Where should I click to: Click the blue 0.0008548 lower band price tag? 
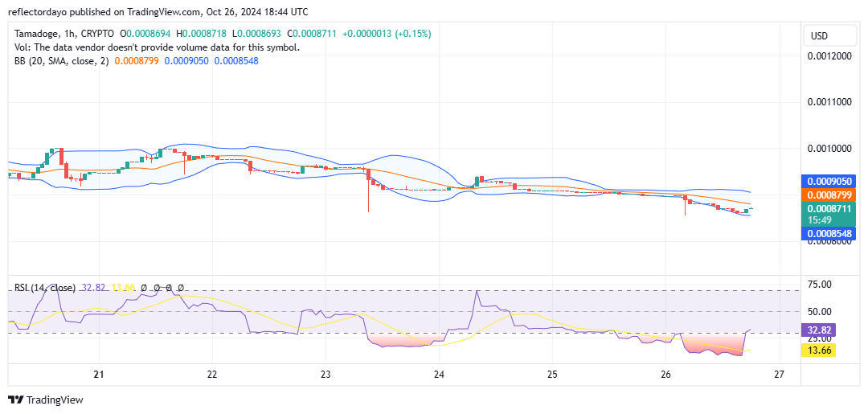click(829, 234)
